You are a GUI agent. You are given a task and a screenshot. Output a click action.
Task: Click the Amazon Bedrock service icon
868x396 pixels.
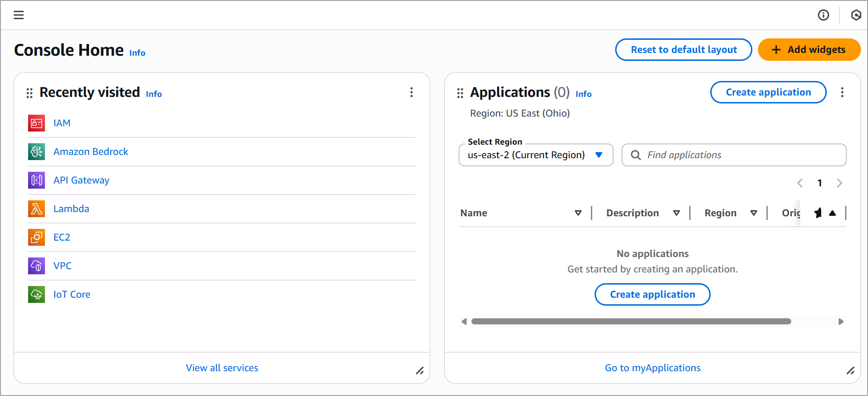click(36, 152)
